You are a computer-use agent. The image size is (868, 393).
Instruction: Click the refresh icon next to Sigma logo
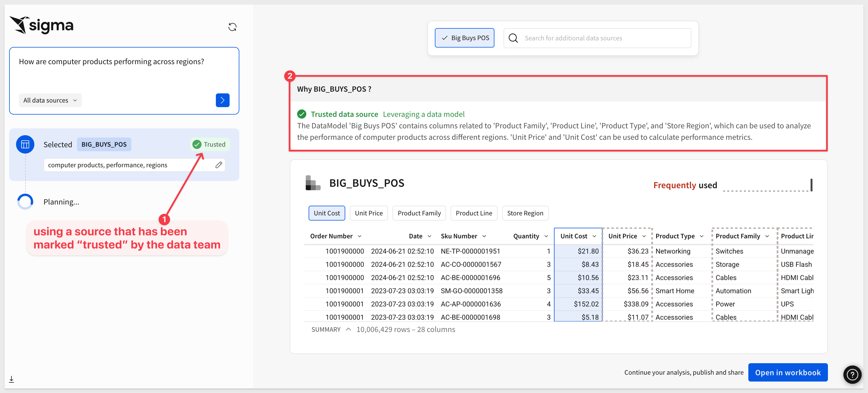click(232, 27)
